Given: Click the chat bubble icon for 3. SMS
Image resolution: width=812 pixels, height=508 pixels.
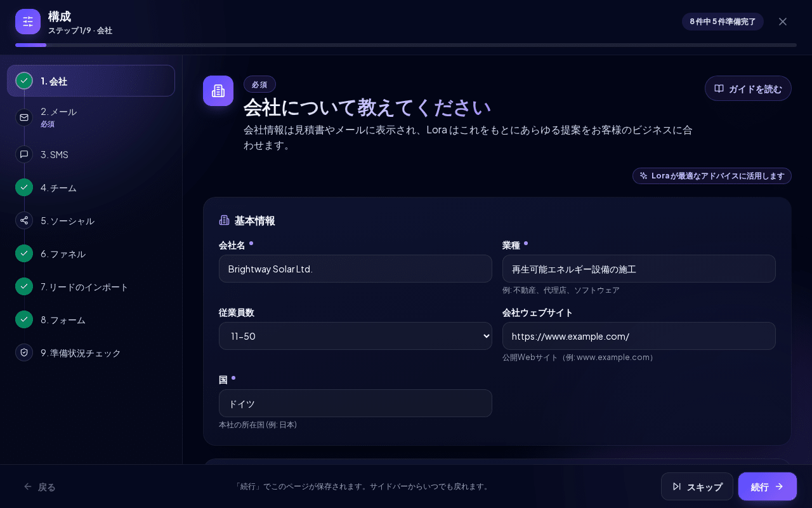Looking at the screenshot, I should (x=24, y=154).
